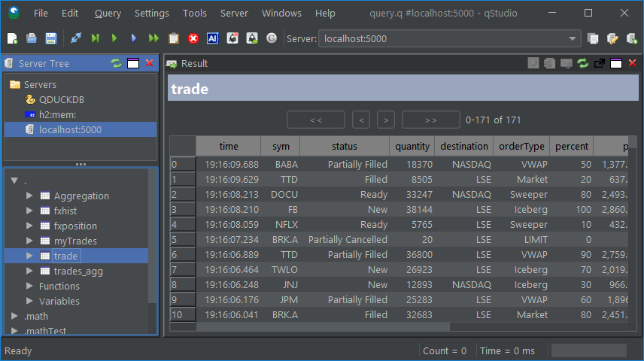Click the new file icon in toolbar
Screen dimensions: 644x361
click(12, 38)
